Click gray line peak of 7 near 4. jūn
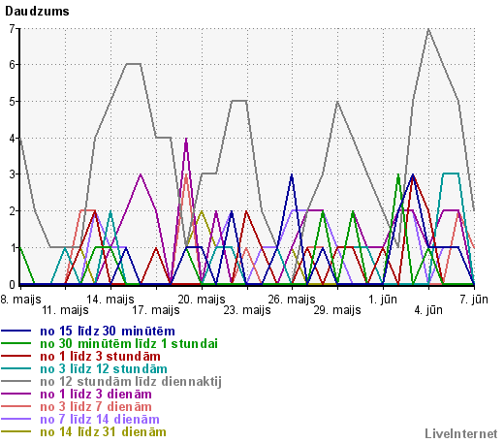The height and width of the screenshot is (443, 504). (x=428, y=29)
